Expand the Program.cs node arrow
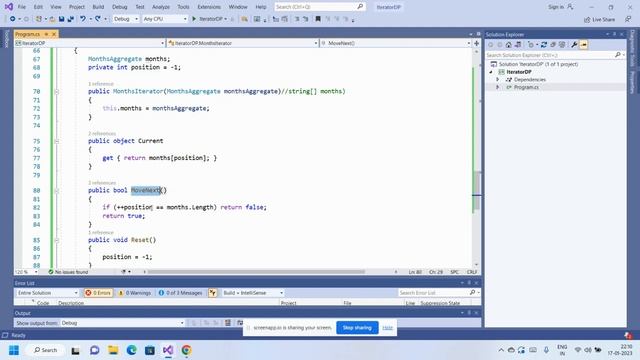 tap(498, 87)
